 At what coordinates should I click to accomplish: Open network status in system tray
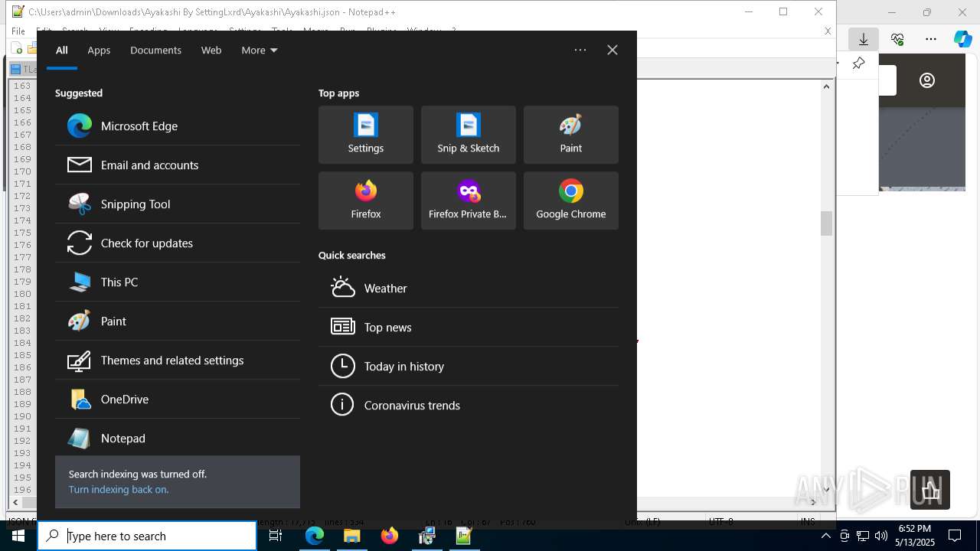click(x=862, y=536)
